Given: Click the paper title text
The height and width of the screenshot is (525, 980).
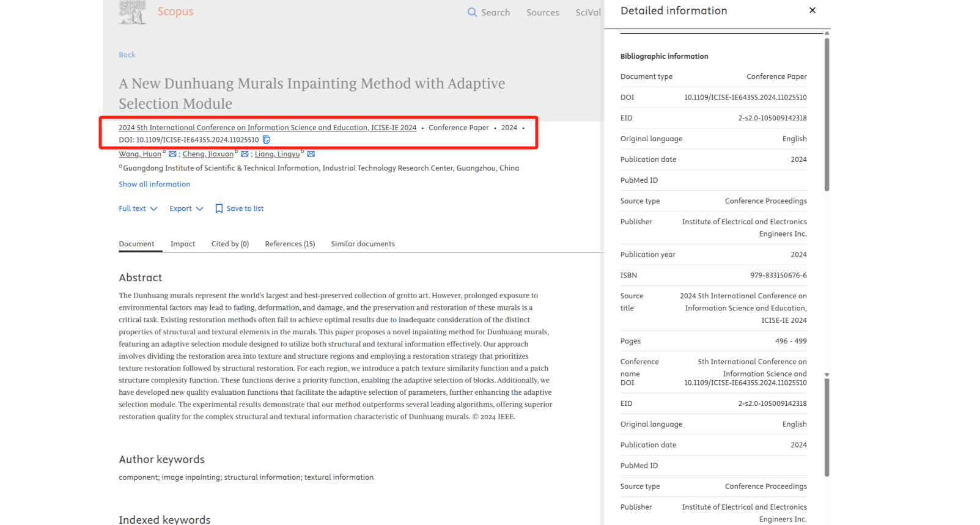Looking at the screenshot, I should click(x=312, y=94).
